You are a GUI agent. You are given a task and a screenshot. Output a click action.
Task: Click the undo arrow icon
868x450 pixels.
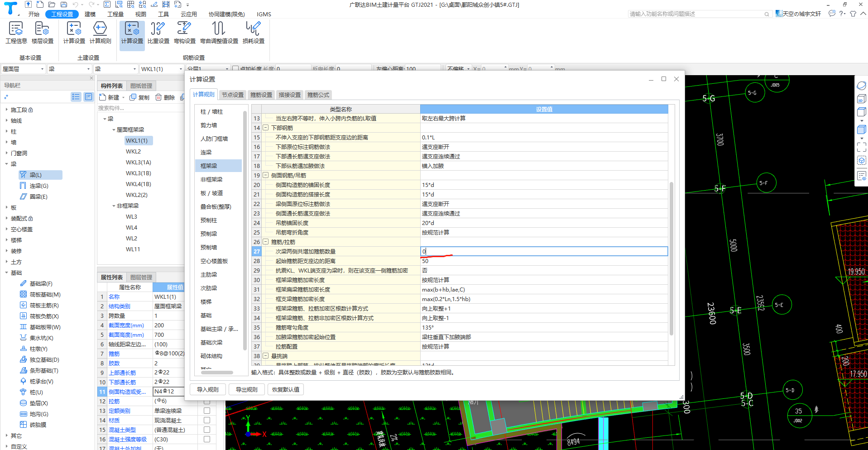click(x=76, y=5)
